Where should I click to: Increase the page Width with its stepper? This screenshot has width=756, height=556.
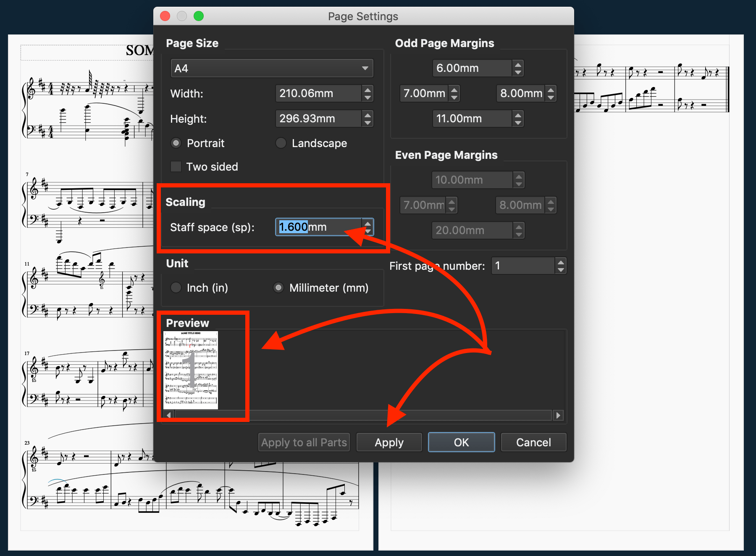368,90
